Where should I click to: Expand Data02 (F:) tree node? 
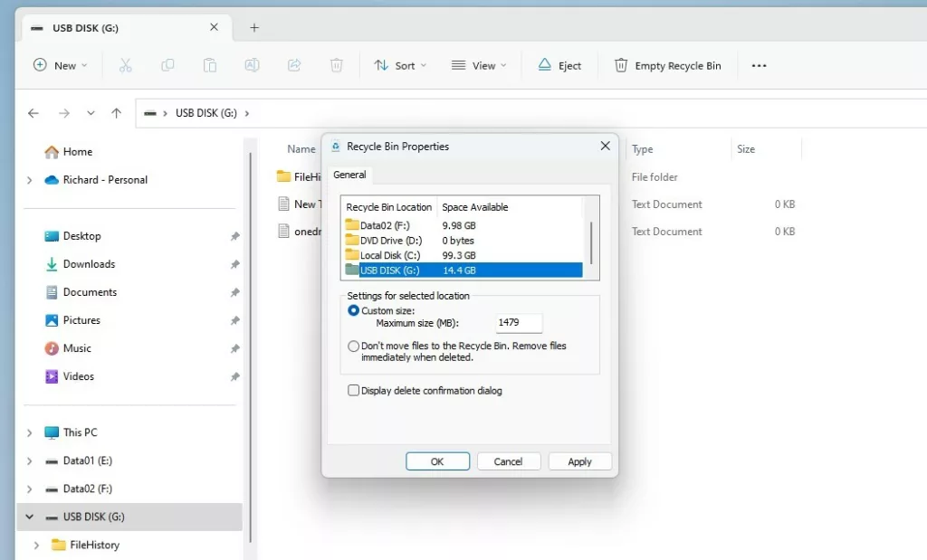coord(29,489)
